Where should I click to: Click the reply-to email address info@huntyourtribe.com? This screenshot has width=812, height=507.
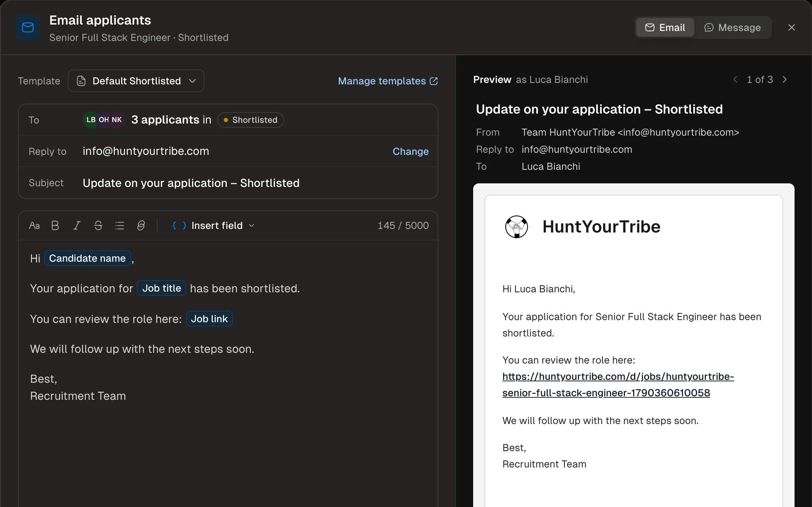[146, 151]
